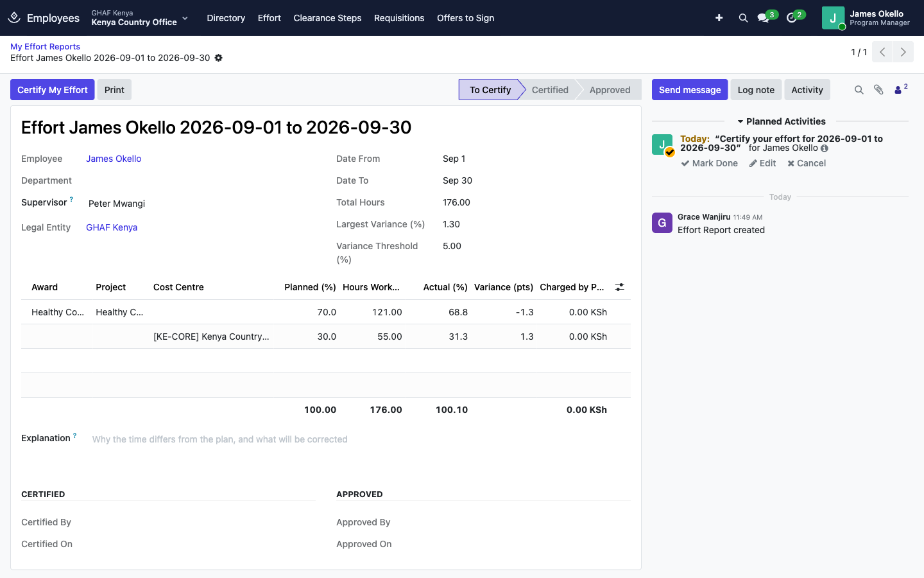Select the To Certify status stage

click(490, 90)
